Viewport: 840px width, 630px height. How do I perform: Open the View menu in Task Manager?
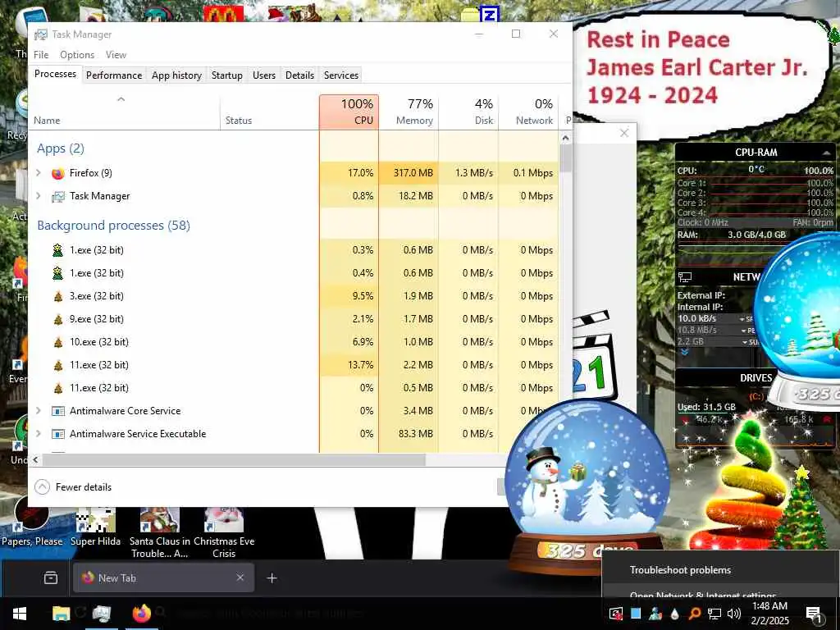click(x=116, y=55)
